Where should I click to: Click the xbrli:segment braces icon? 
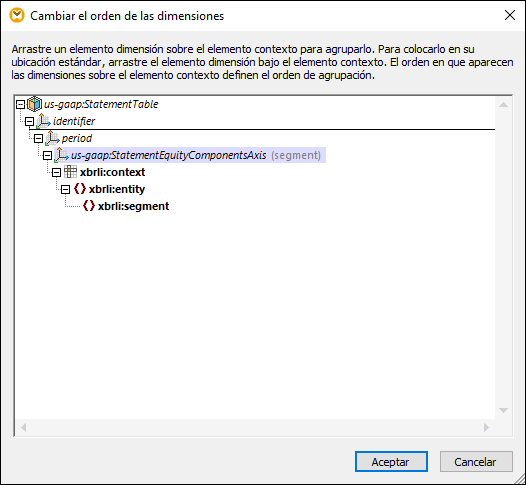tap(89, 206)
